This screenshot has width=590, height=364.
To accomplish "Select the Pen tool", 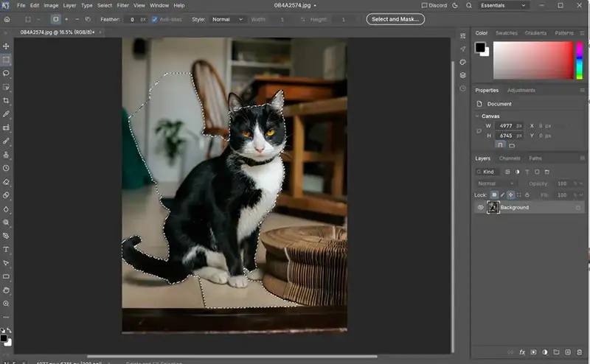I will pyautogui.click(x=6, y=236).
